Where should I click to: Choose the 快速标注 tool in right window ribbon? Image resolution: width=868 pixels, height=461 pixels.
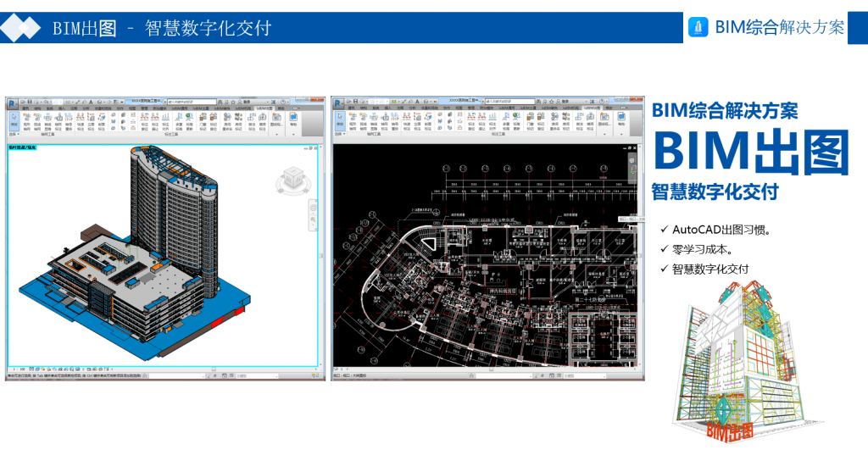pos(406,121)
